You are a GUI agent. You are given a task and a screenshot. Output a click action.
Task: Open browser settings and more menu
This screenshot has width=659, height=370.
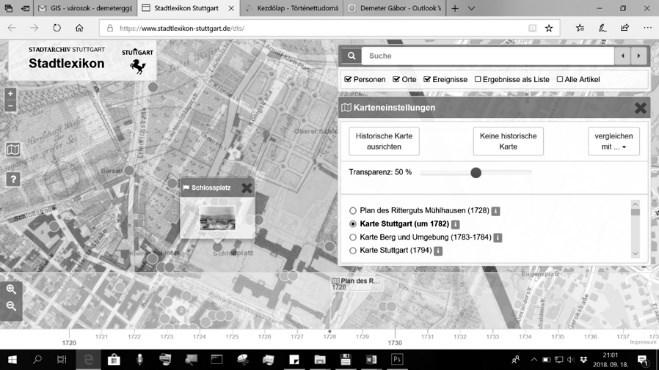pos(647,28)
